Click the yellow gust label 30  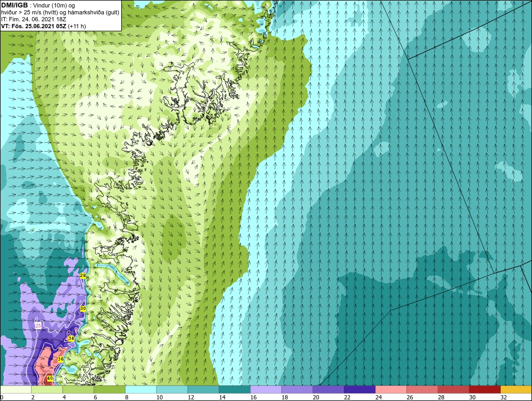pos(83,309)
